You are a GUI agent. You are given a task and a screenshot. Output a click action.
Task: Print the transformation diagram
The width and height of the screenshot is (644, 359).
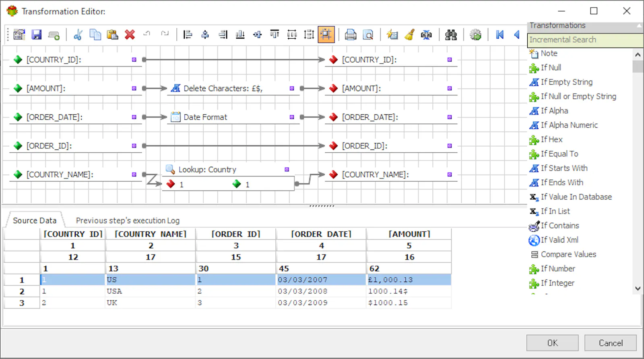coord(351,35)
